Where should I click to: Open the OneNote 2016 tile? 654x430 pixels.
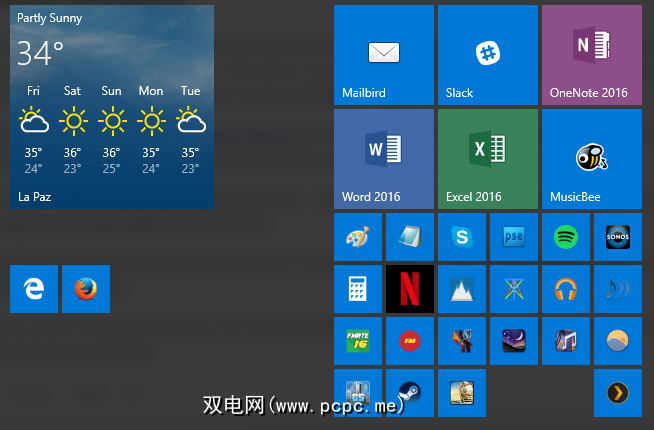click(x=592, y=55)
